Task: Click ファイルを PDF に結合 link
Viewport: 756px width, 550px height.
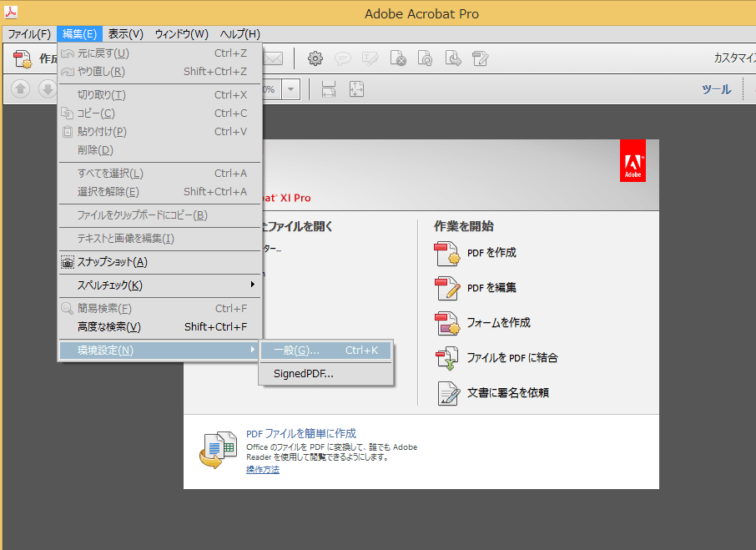Action: point(512,358)
